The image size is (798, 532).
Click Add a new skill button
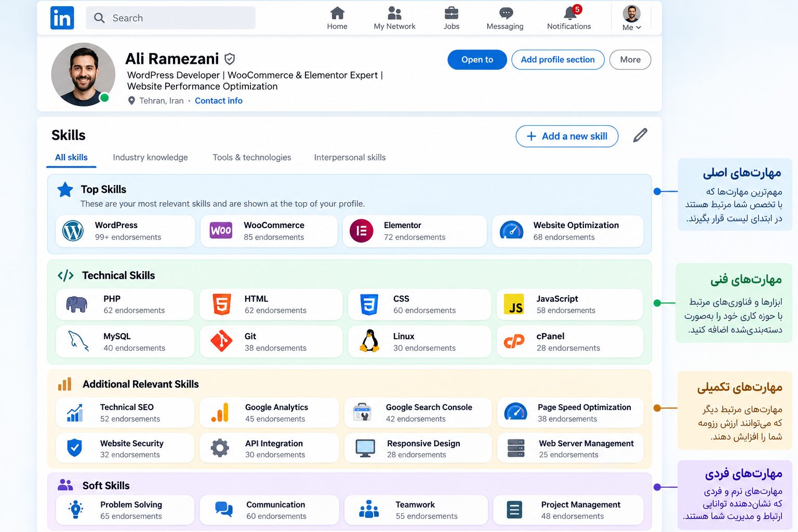[x=567, y=136]
